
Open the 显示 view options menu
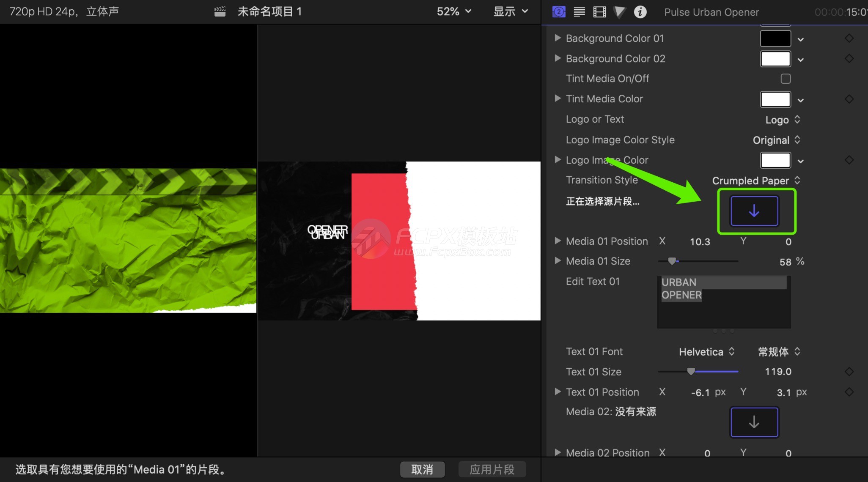pos(511,12)
